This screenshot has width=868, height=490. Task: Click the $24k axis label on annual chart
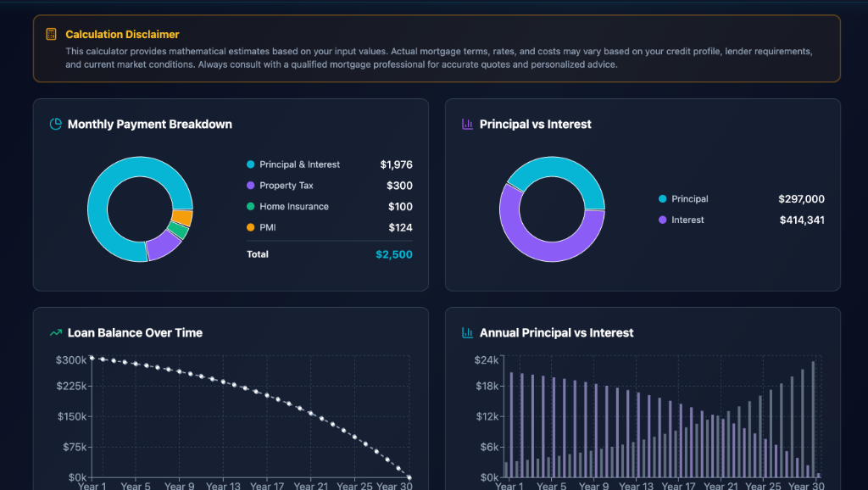(486, 360)
